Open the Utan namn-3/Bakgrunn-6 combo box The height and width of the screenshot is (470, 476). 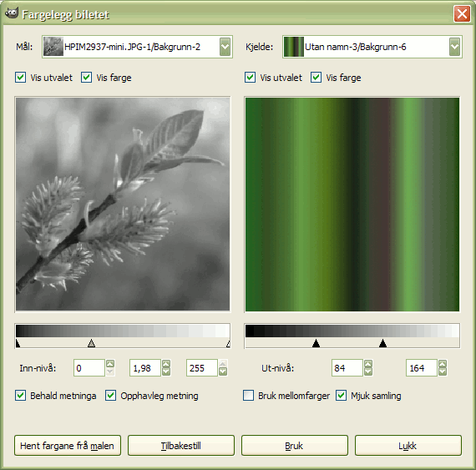[372, 47]
